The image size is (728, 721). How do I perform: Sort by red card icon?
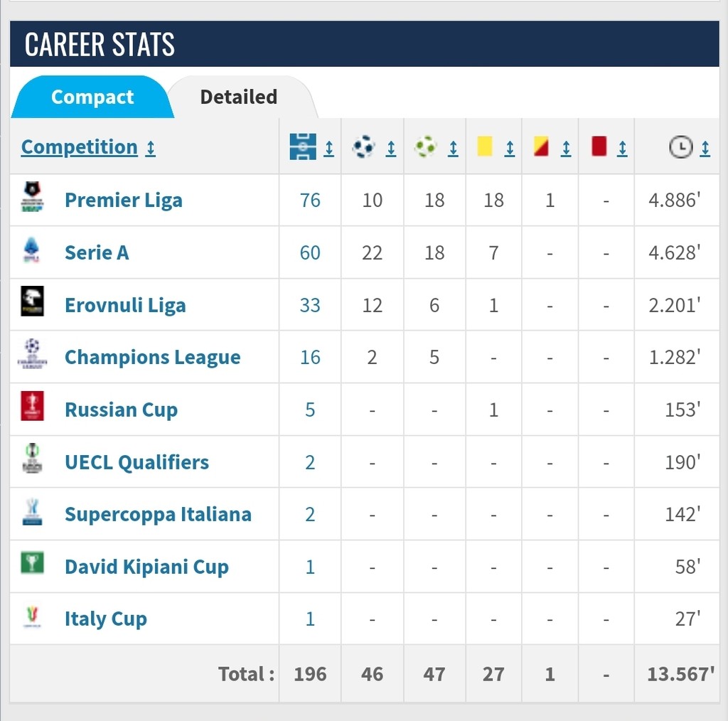tap(599, 146)
